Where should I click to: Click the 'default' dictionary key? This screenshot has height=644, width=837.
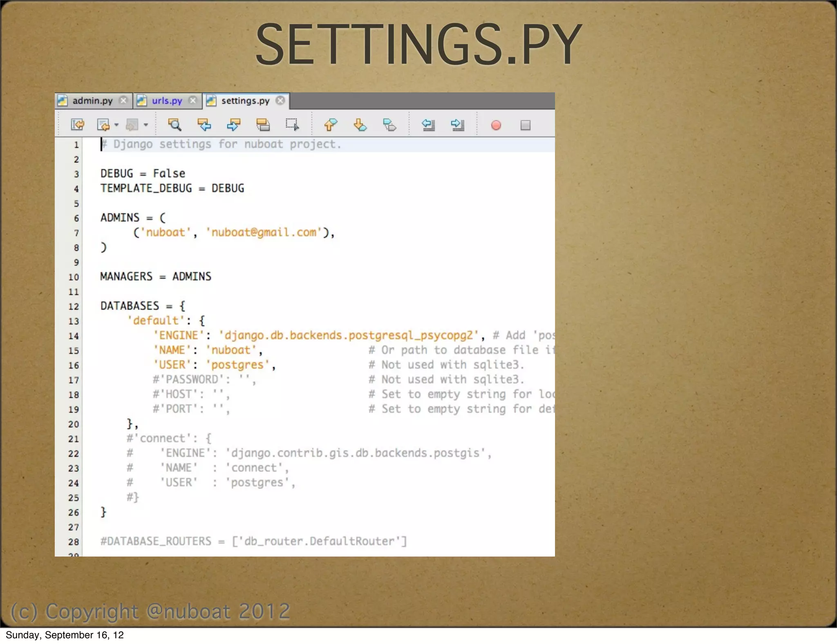point(155,320)
